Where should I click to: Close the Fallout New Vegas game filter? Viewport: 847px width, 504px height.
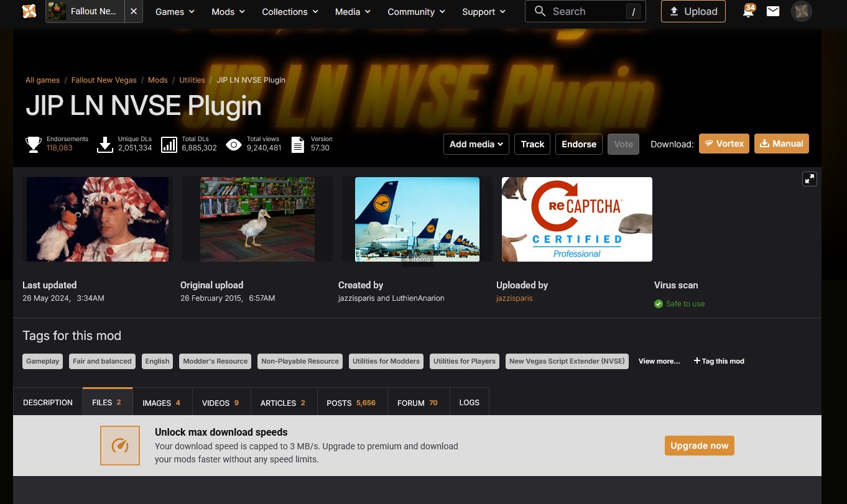134,11
